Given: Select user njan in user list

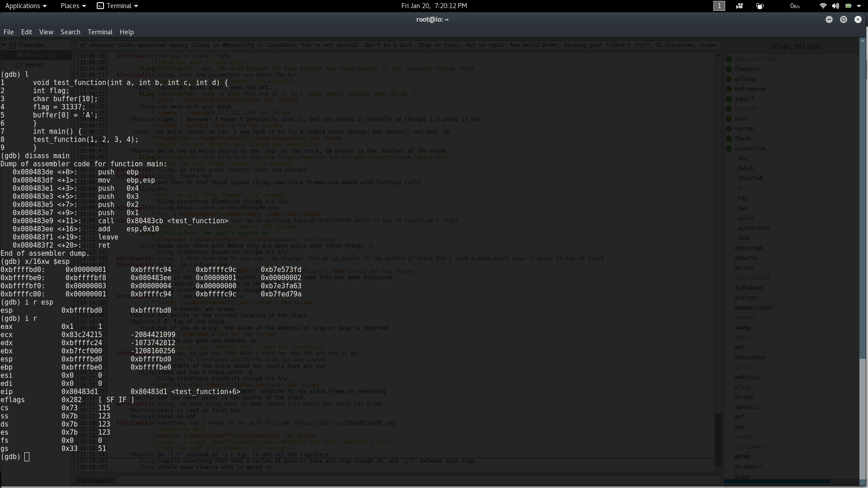Looking at the screenshot, I should [741, 119].
